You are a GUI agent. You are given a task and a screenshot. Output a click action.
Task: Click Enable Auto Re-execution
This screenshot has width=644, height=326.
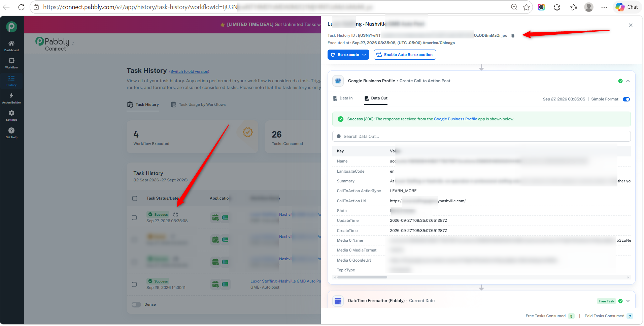tap(405, 55)
